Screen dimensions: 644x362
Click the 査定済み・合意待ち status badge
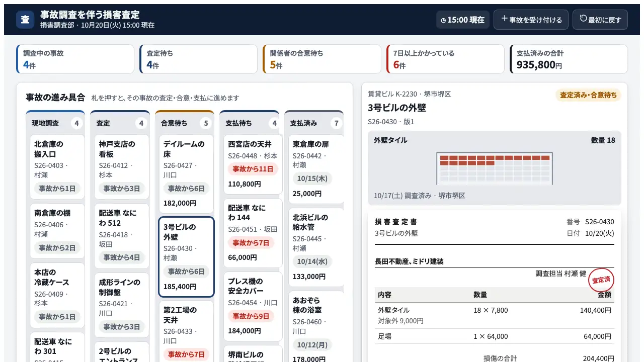[x=588, y=95]
